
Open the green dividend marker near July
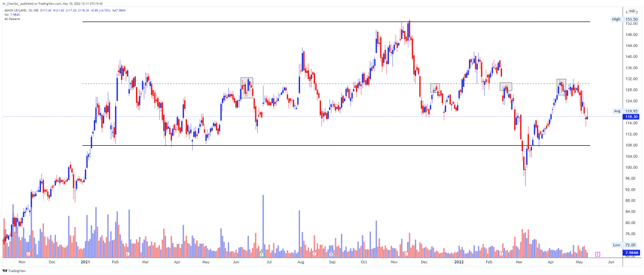[x=261, y=254]
